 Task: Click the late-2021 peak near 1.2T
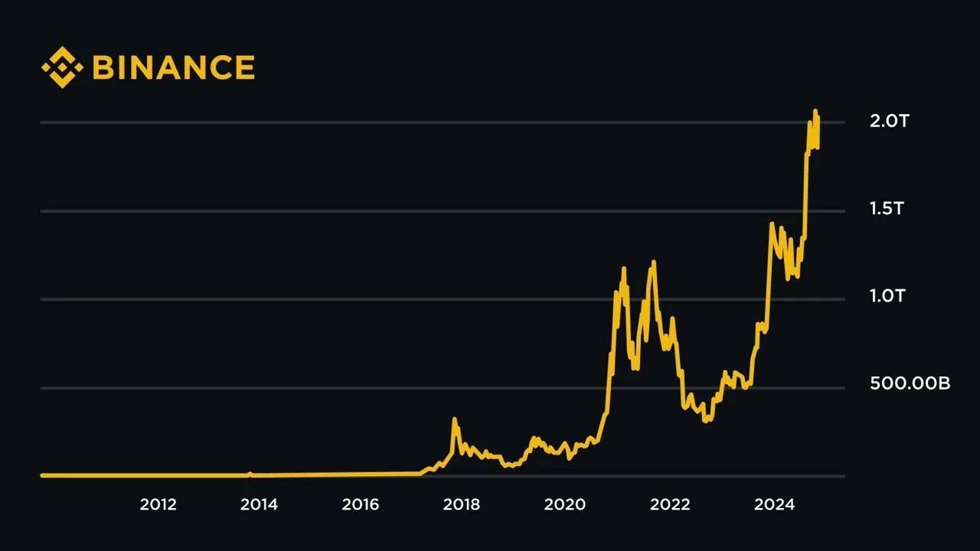click(653, 262)
